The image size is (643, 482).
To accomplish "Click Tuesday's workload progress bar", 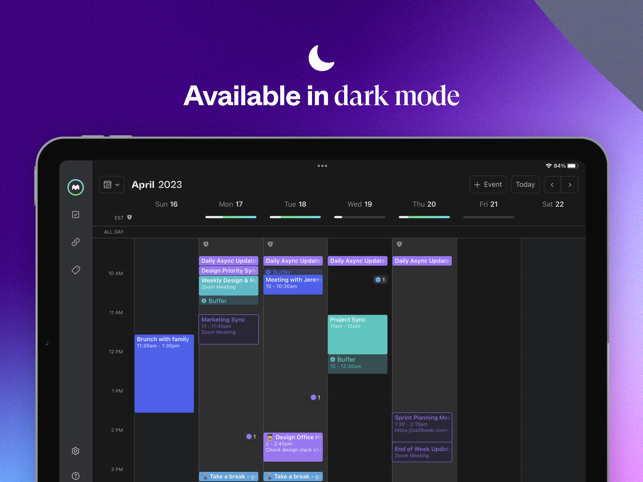I will coord(295,217).
